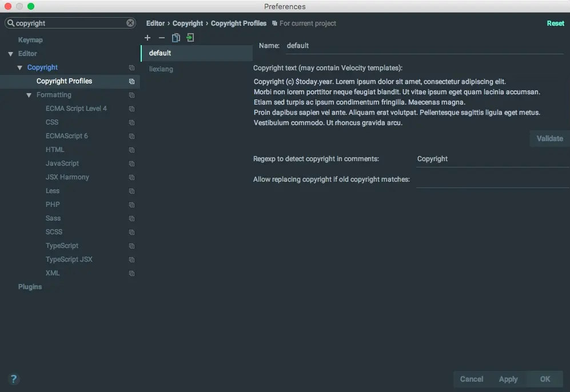Click project icon beside TypeScript JSX row
570x392 pixels.
coord(131,260)
